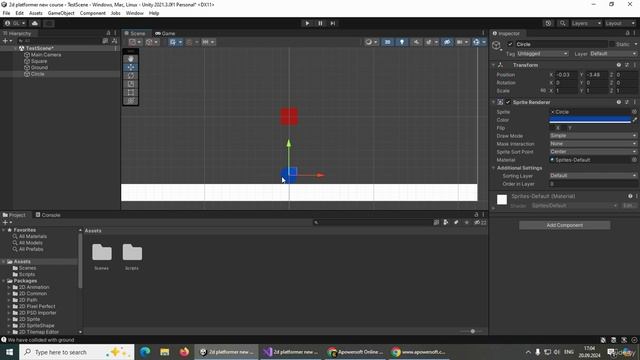The image size is (640, 360).
Task: Open the global search icon
Action: point(562,23)
